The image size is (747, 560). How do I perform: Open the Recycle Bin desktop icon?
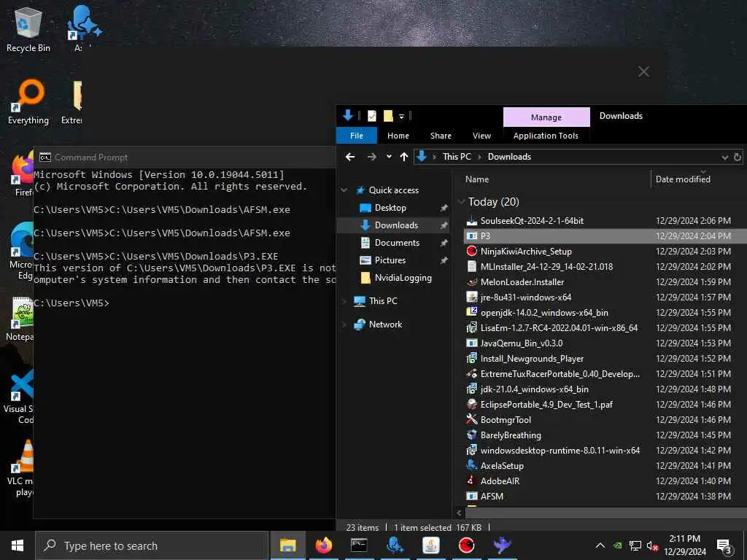[28, 29]
